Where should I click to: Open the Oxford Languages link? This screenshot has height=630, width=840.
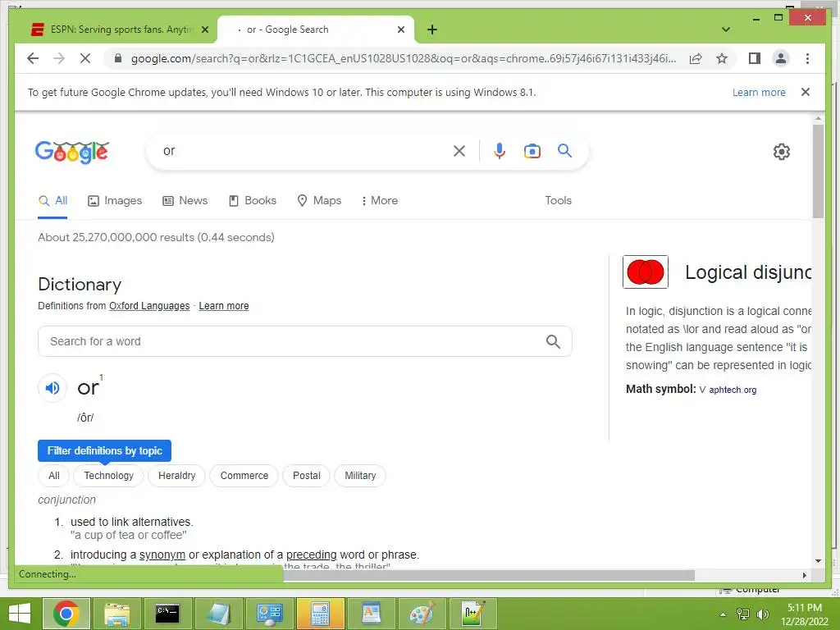click(x=149, y=306)
